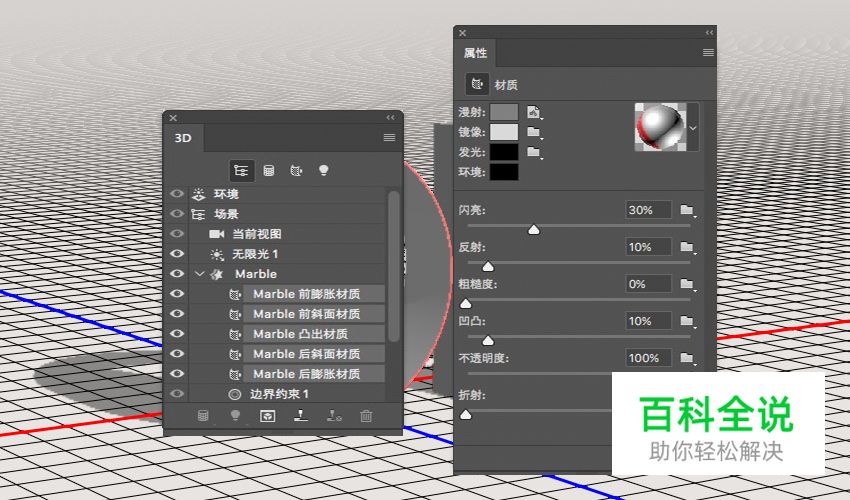This screenshot has height=500, width=850.
Task: Open diffuse (漫射) texture file menu
Action: tap(534, 113)
